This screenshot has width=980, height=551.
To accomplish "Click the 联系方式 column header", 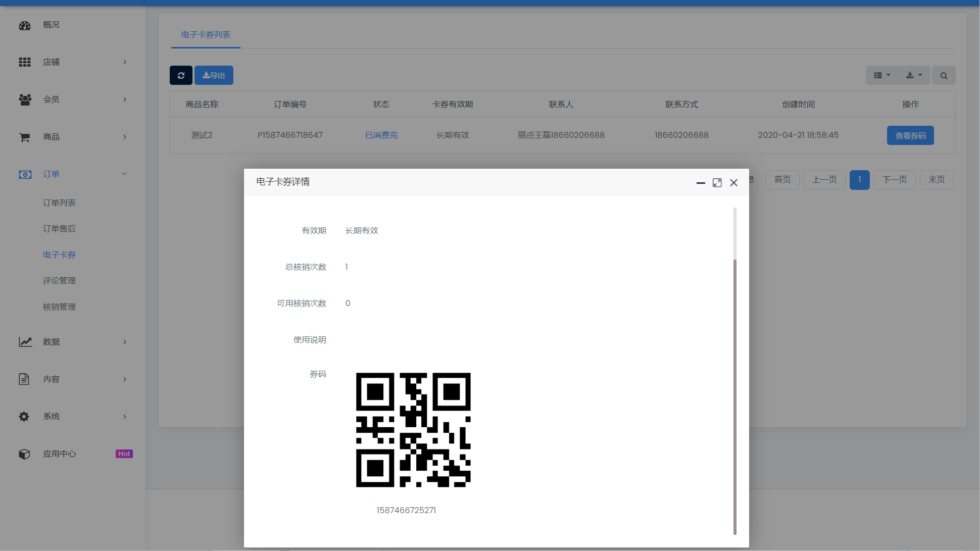I will click(681, 105).
